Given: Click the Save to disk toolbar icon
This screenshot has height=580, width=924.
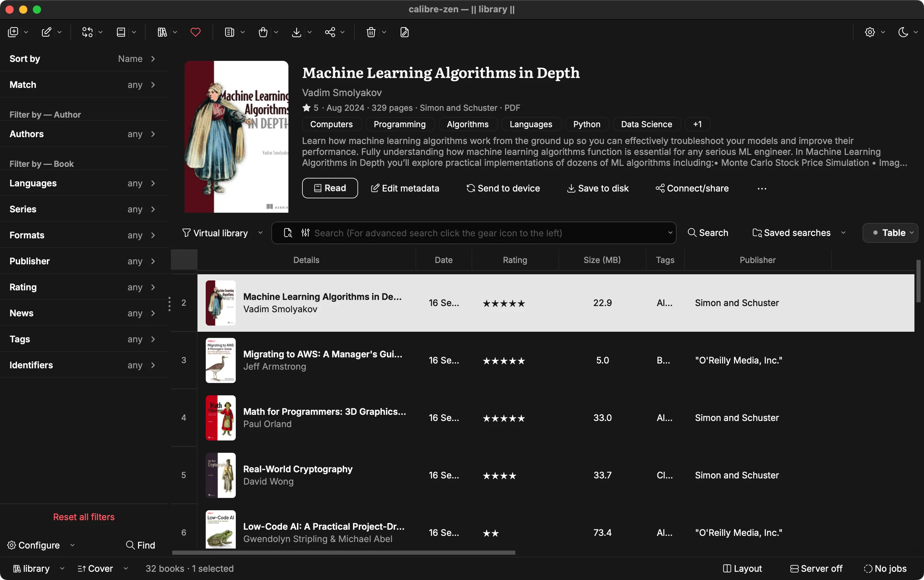Looking at the screenshot, I should pos(296,32).
